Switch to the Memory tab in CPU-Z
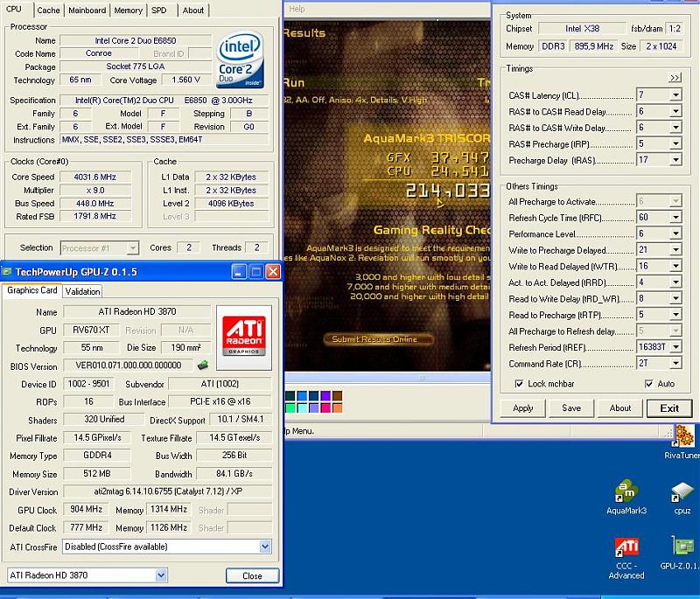This screenshot has height=599, width=700. click(128, 10)
